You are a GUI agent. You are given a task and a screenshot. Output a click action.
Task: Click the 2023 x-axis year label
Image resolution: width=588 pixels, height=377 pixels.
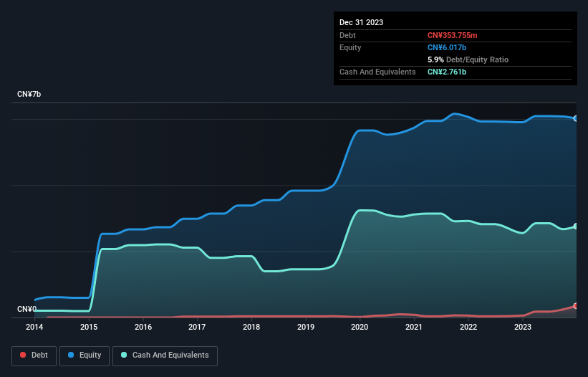tap(522, 327)
